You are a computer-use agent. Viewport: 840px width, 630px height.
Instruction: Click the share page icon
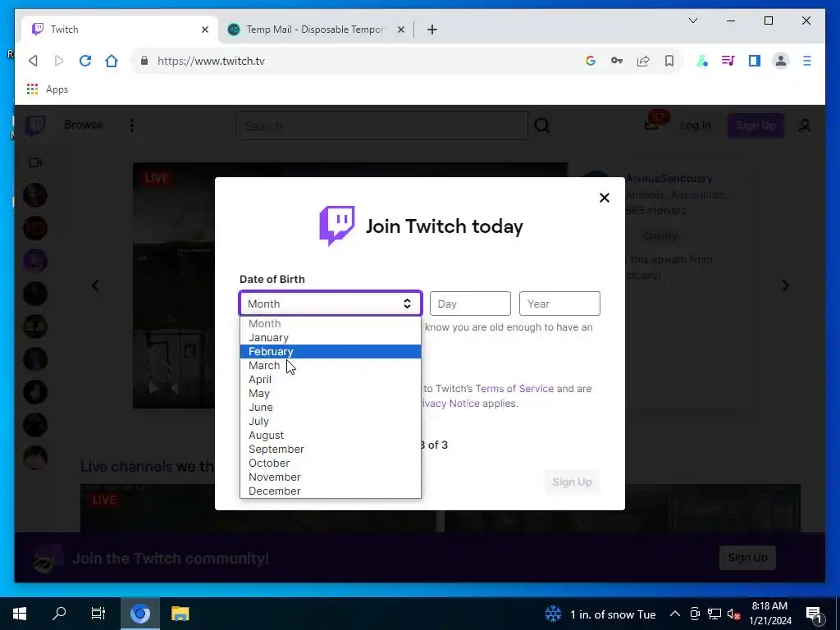pyautogui.click(x=643, y=61)
